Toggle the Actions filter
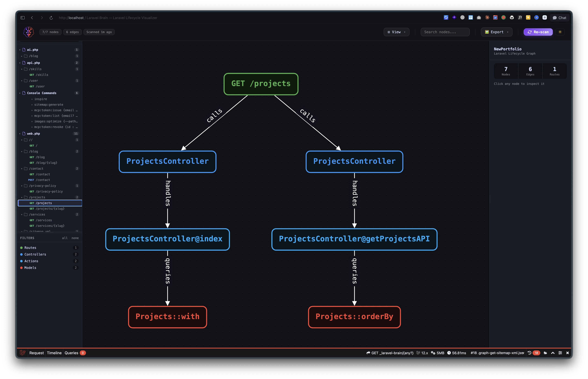588x379 pixels. point(49,261)
